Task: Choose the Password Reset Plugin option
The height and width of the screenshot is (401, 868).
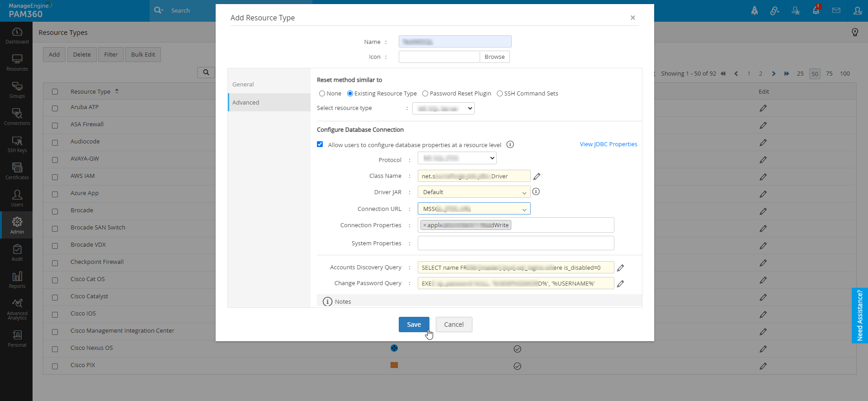Action: [x=425, y=94]
